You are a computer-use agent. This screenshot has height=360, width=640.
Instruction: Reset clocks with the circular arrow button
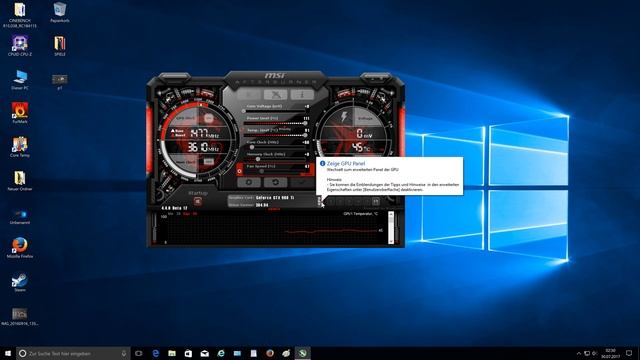click(x=276, y=182)
